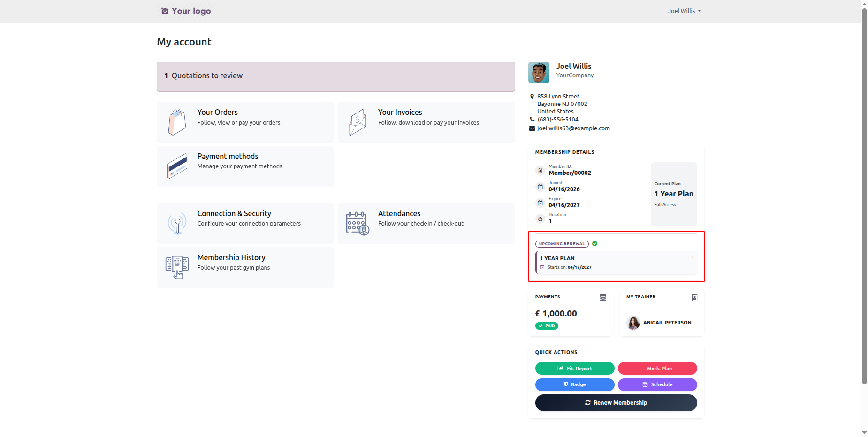The image size is (868, 437).
Task: Click the address map marker icon
Action: pyautogui.click(x=532, y=96)
